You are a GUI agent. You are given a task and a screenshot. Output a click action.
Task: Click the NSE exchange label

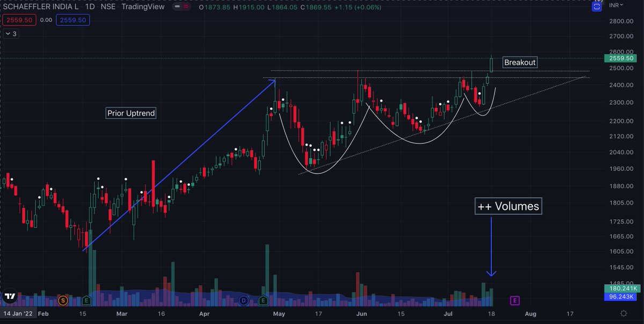click(108, 8)
